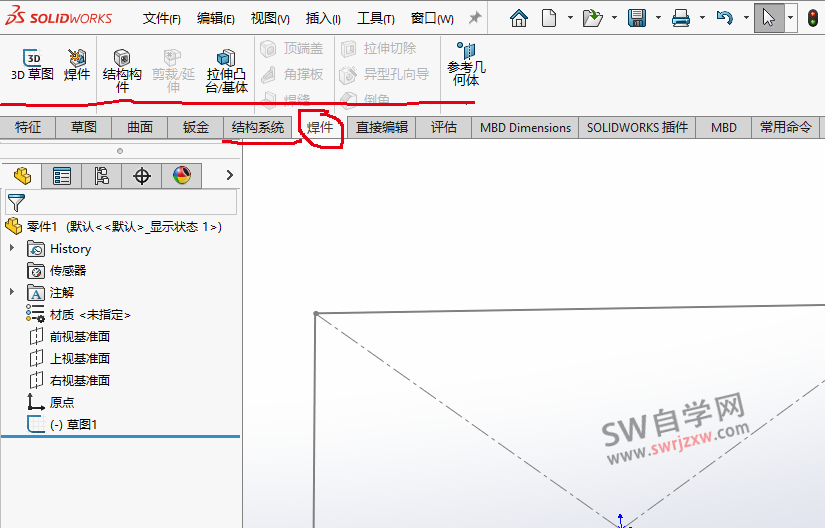
Task: Save the document using the floppy icon
Action: [637, 18]
